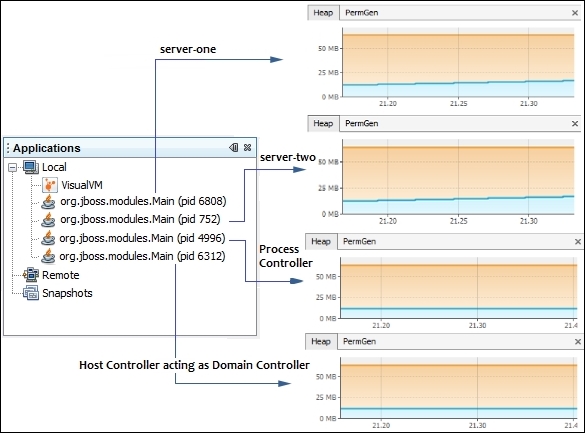Select the Snapshots tree node
This screenshot has height=433, width=585.
point(67,293)
